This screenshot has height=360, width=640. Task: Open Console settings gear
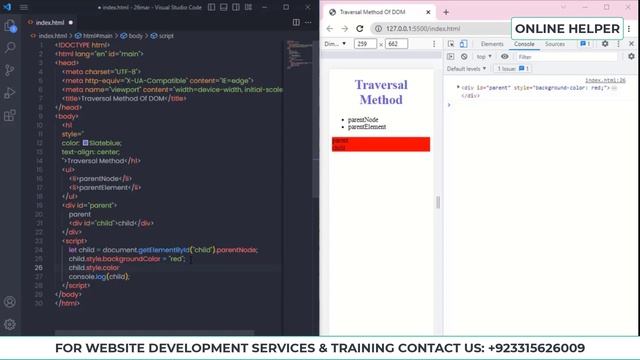631,57
